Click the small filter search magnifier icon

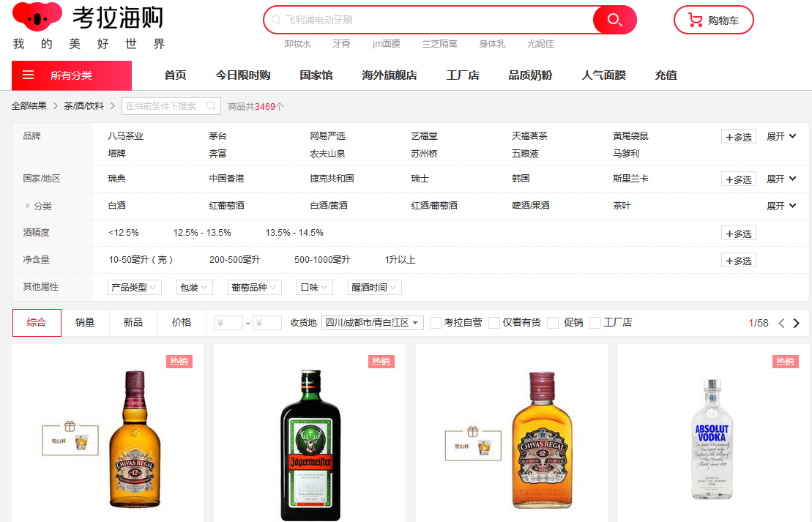211,106
